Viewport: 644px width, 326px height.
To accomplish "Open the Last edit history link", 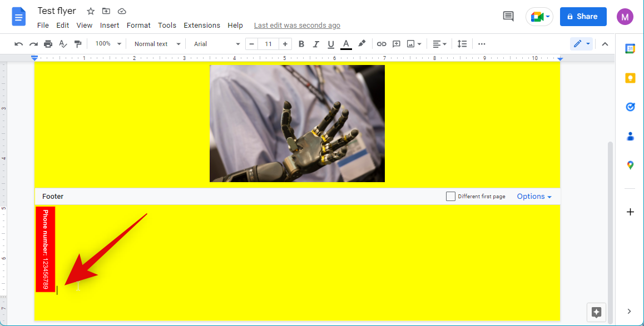I will tap(297, 26).
